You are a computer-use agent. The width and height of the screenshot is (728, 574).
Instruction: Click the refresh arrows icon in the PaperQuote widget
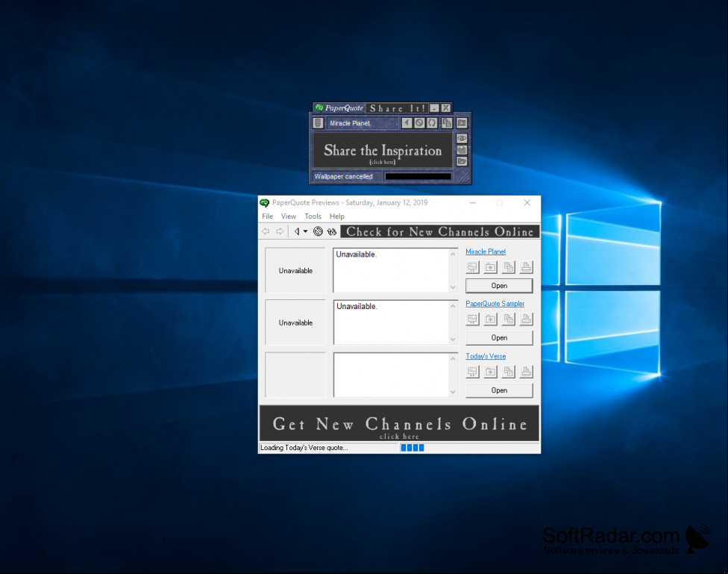[x=433, y=122]
